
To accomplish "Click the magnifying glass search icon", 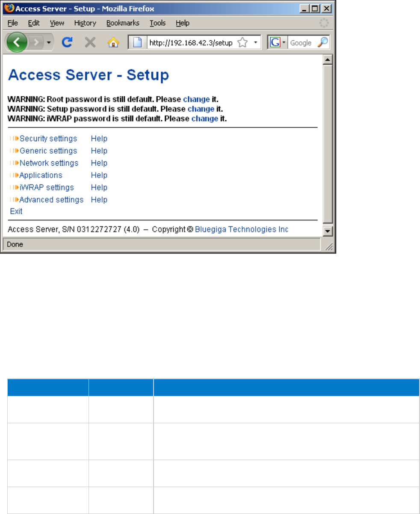I will pyautogui.click(x=323, y=42).
